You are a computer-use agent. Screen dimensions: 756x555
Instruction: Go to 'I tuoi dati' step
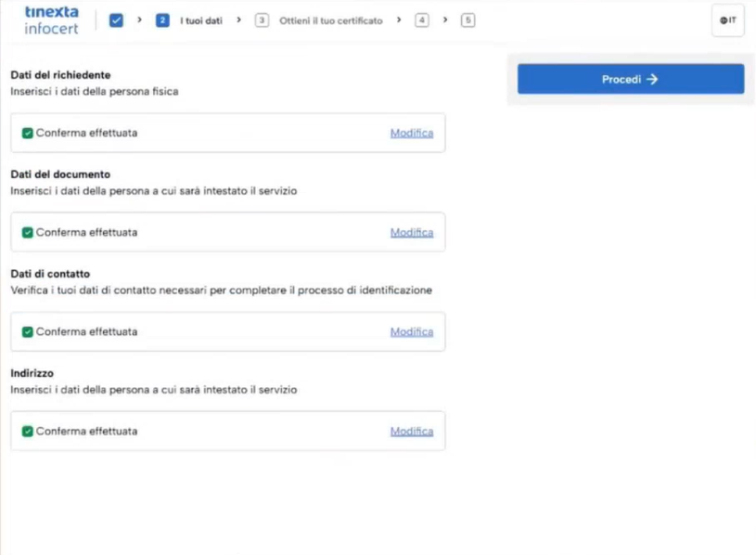[x=201, y=20]
